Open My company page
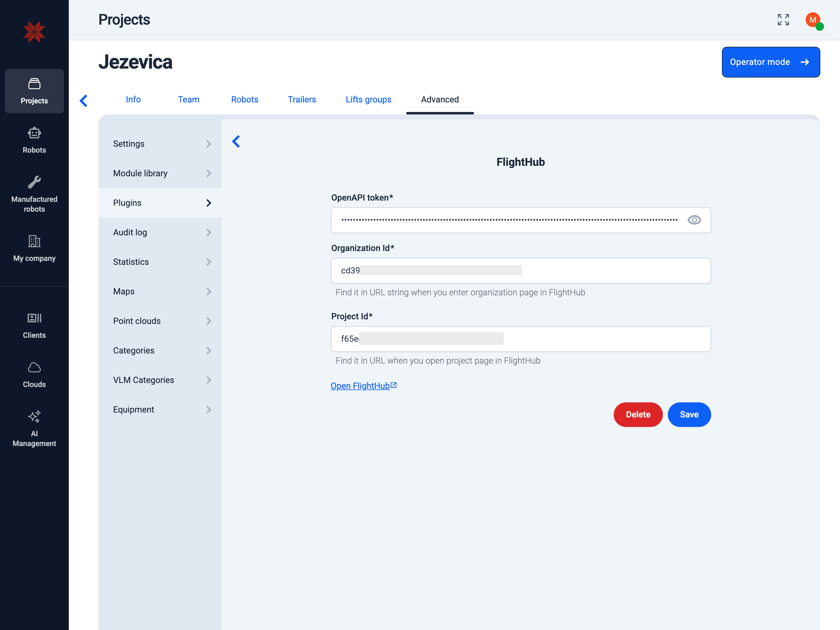The width and height of the screenshot is (840, 630). (x=34, y=248)
